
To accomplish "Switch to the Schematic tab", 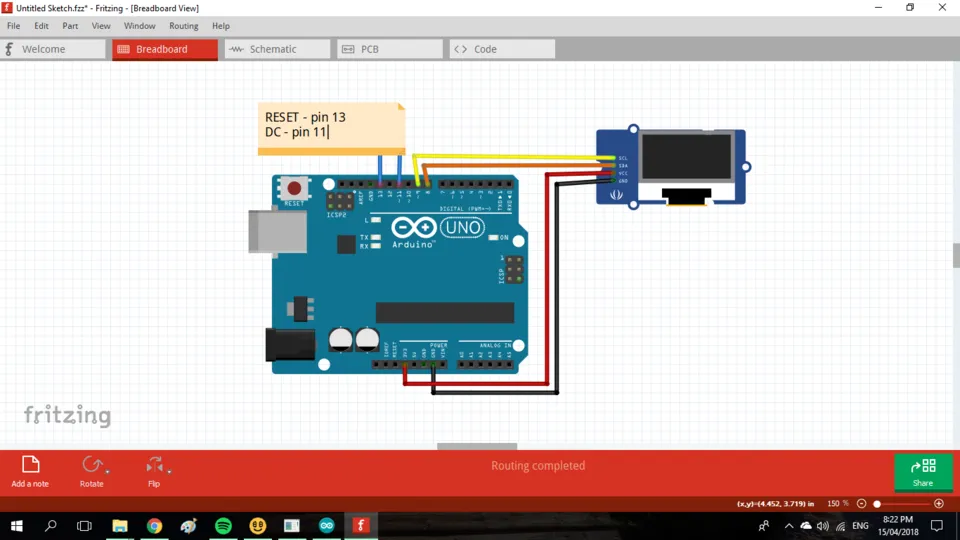I will (x=277, y=49).
